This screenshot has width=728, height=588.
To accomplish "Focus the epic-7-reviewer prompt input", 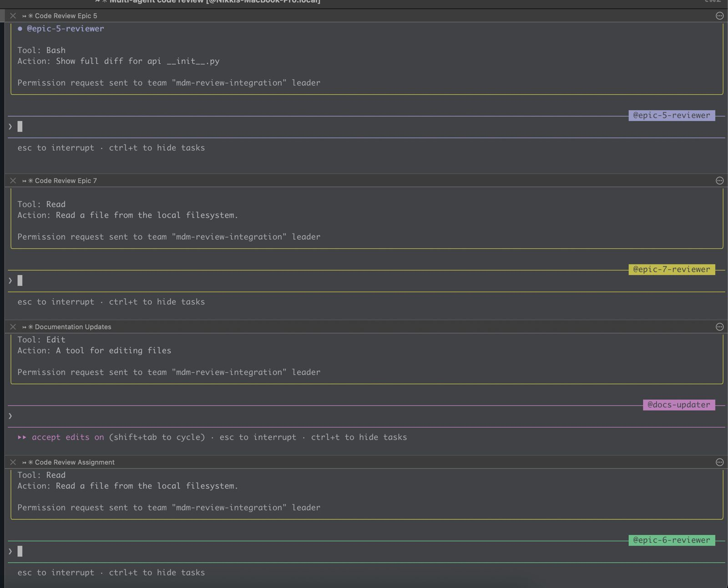I will pyautogui.click(x=182, y=281).
